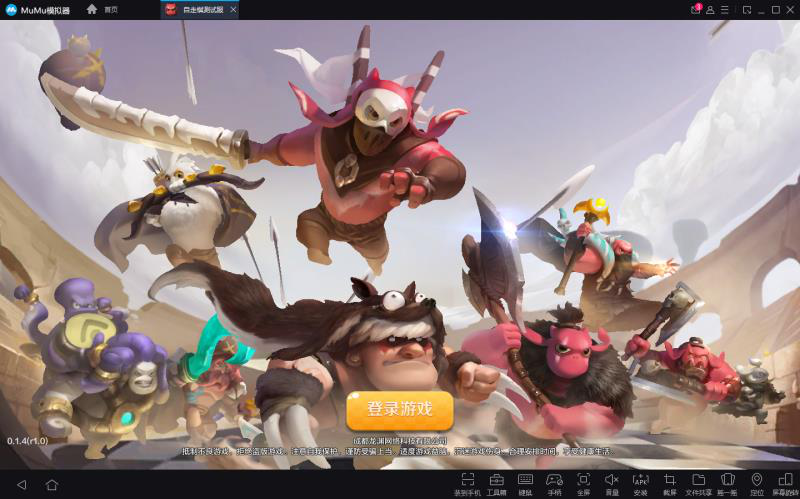
Task: Close the game tab
Action: [233, 10]
